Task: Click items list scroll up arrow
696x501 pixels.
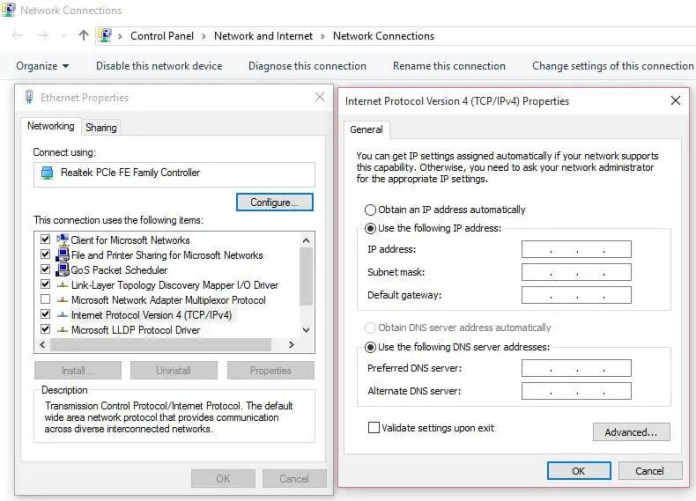Action: coord(306,241)
